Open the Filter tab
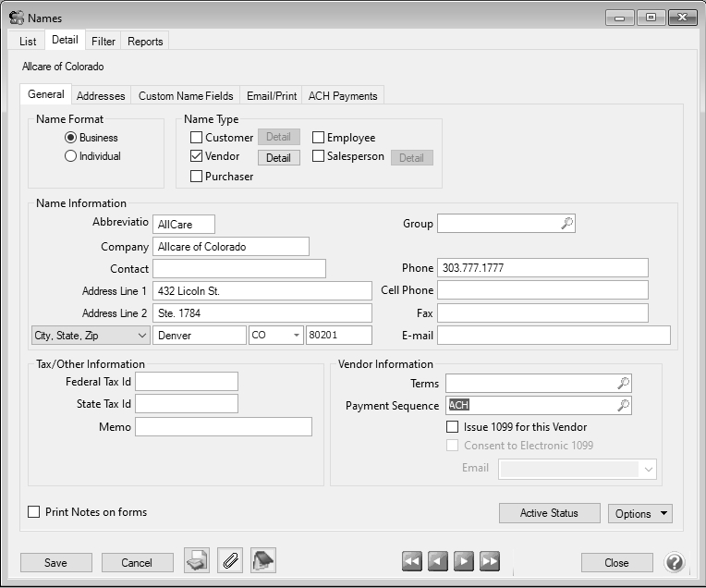Viewport: 706px width, 588px height. (103, 42)
